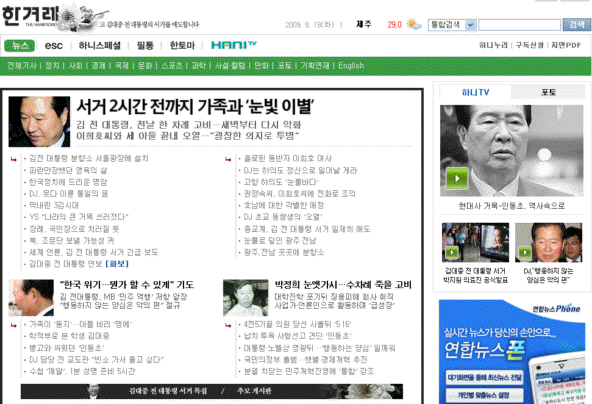
Task: Click the 구독신청 link
Action: click(x=529, y=45)
